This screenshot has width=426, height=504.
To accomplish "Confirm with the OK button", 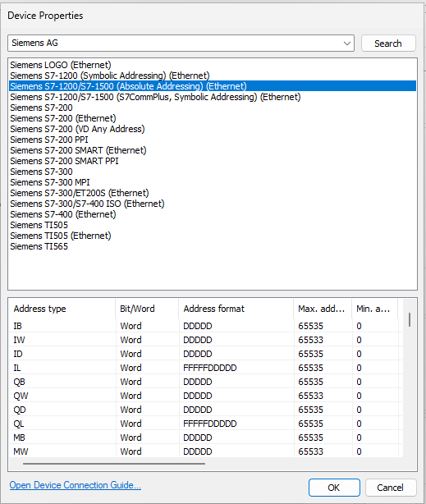I will point(334,488).
